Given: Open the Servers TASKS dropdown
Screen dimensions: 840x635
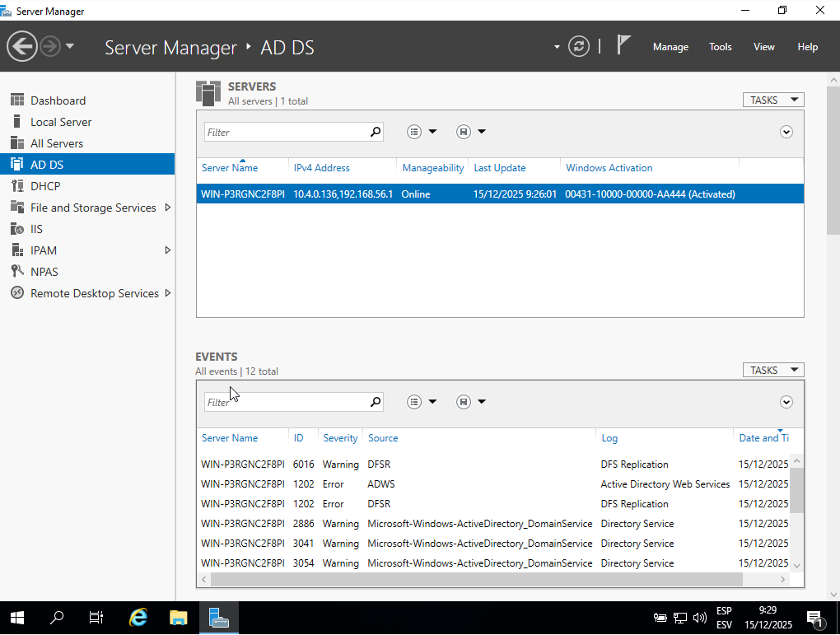Looking at the screenshot, I should pos(772,100).
